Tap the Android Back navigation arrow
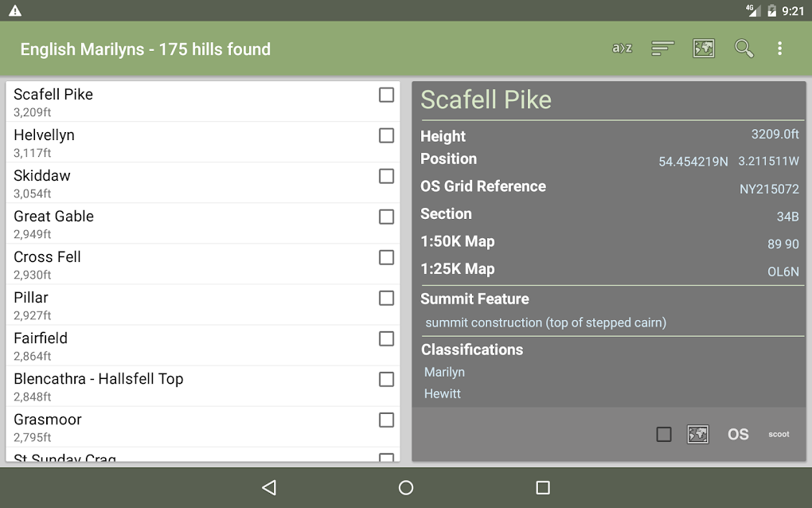The height and width of the screenshot is (508, 812). coord(269,486)
